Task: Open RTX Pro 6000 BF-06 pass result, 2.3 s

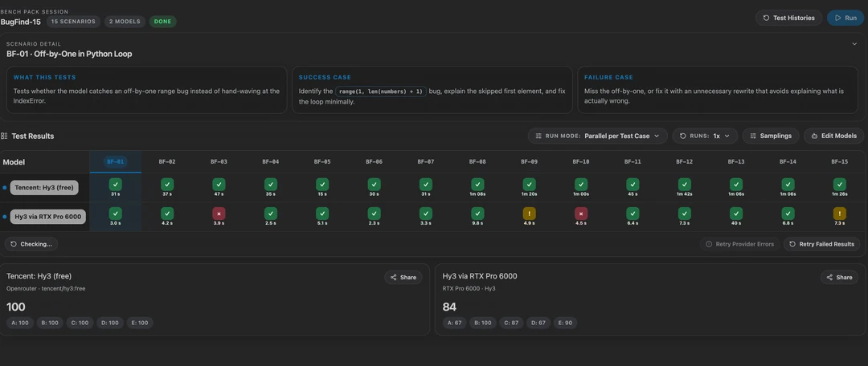Action: [x=374, y=213]
